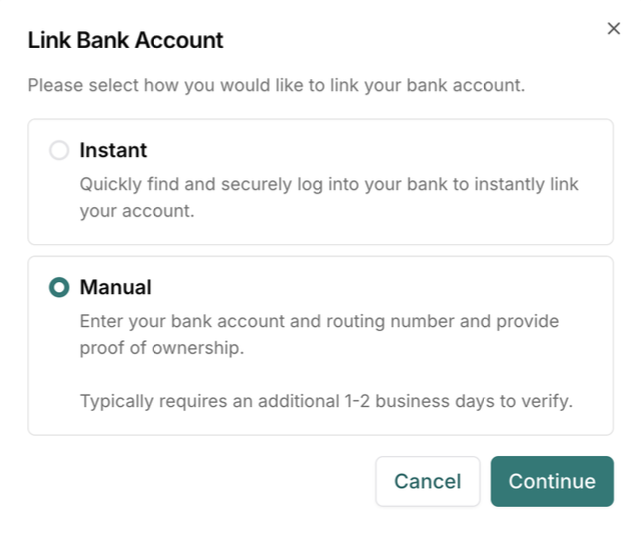Choose the Instant option card

click(x=320, y=182)
